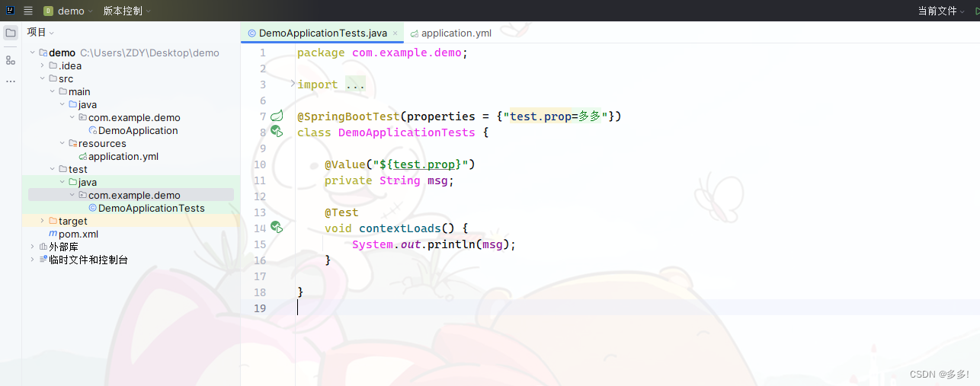Viewport: 980px width, 386px height.
Task: Select com.example.demo package under main
Action: [134, 118]
